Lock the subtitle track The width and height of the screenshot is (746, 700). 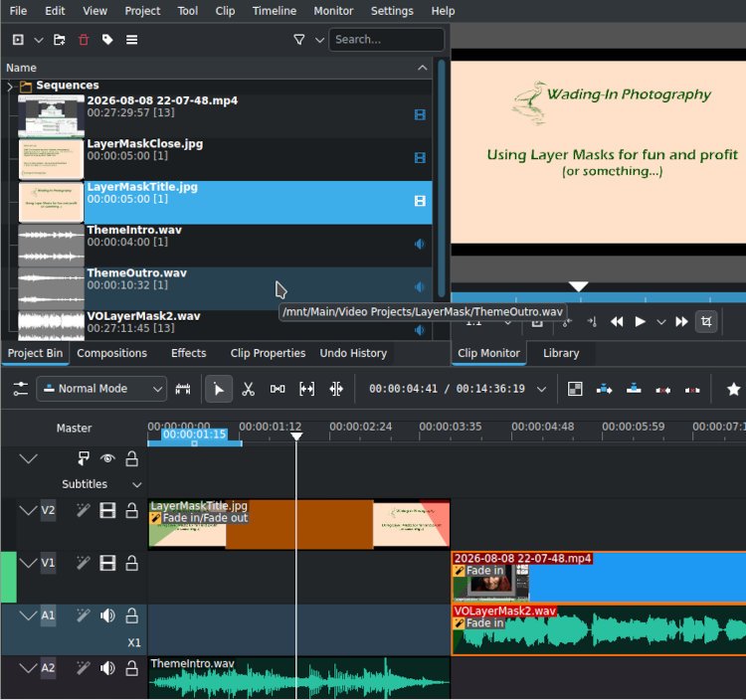131,458
